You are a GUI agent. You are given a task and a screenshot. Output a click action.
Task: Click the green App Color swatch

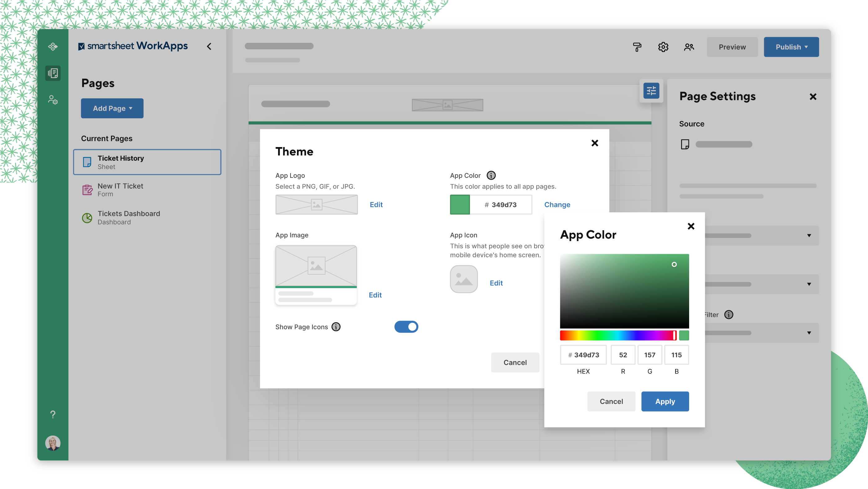point(460,205)
